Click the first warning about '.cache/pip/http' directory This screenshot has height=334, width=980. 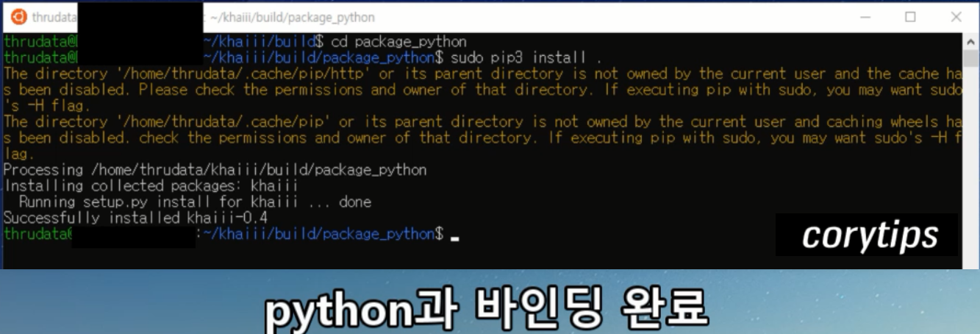coord(483,90)
